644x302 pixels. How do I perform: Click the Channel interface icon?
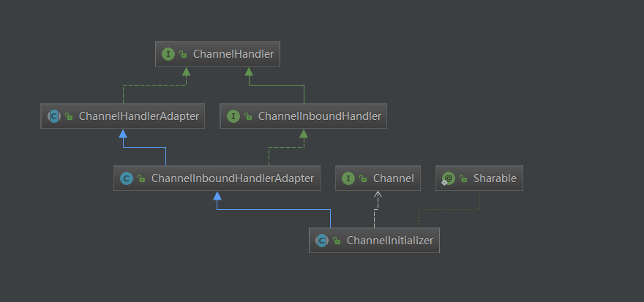[348, 178]
